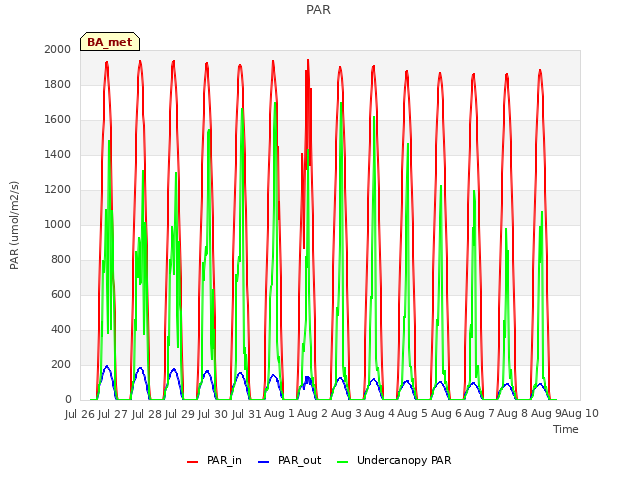Click the Jul 28 x-axis date label

click(x=147, y=414)
